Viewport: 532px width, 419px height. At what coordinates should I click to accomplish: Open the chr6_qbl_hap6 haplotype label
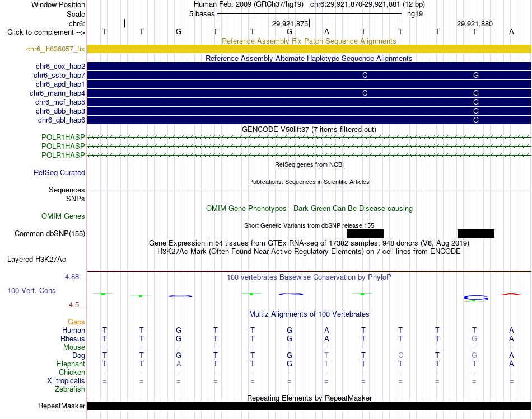pos(62,120)
